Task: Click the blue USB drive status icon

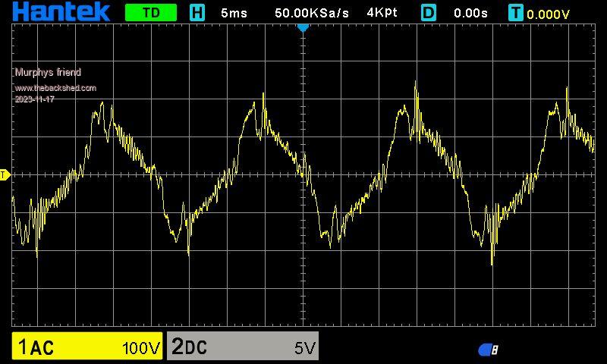Action: tap(488, 350)
